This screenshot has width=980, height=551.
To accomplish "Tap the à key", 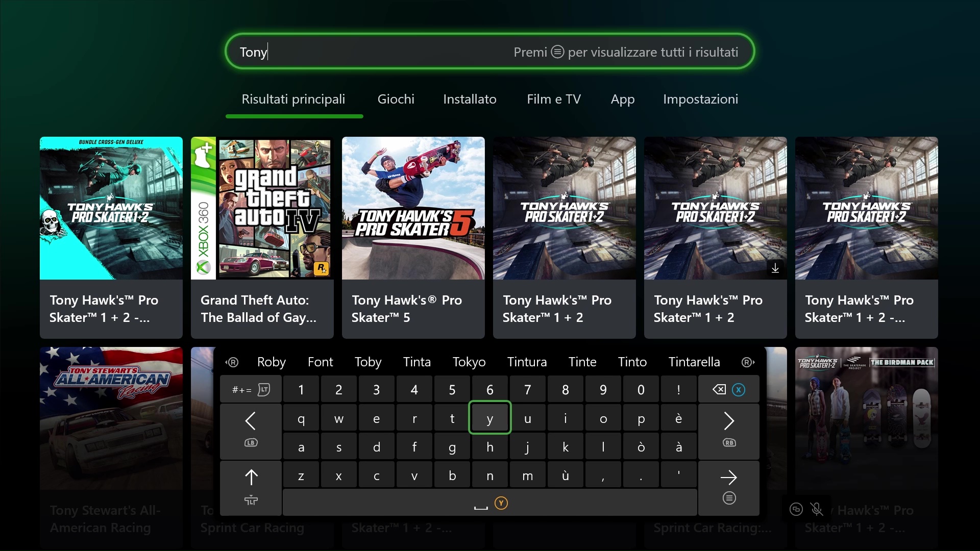I will pos(679,447).
